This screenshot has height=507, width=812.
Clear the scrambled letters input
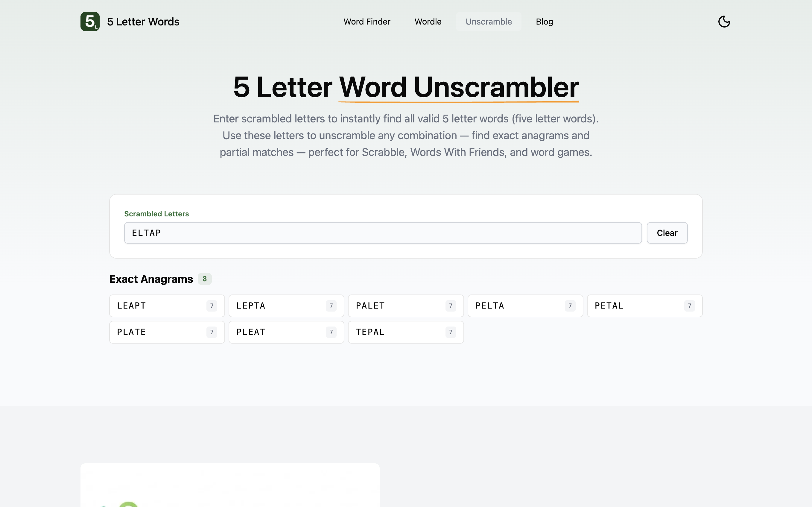(x=667, y=233)
